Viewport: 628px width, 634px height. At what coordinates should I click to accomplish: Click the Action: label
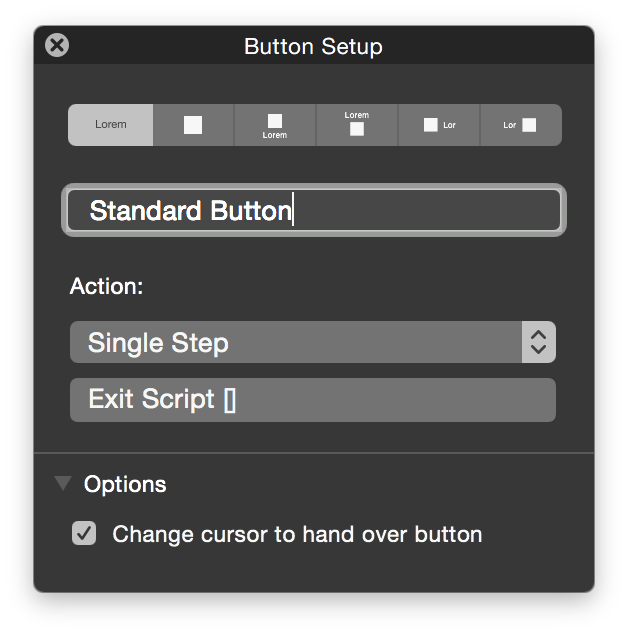point(106,286)
